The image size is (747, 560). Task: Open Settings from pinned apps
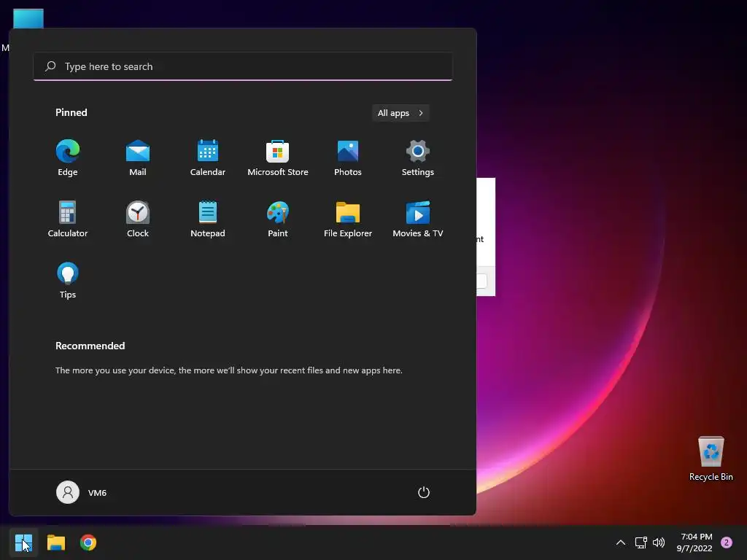point(418,158)
